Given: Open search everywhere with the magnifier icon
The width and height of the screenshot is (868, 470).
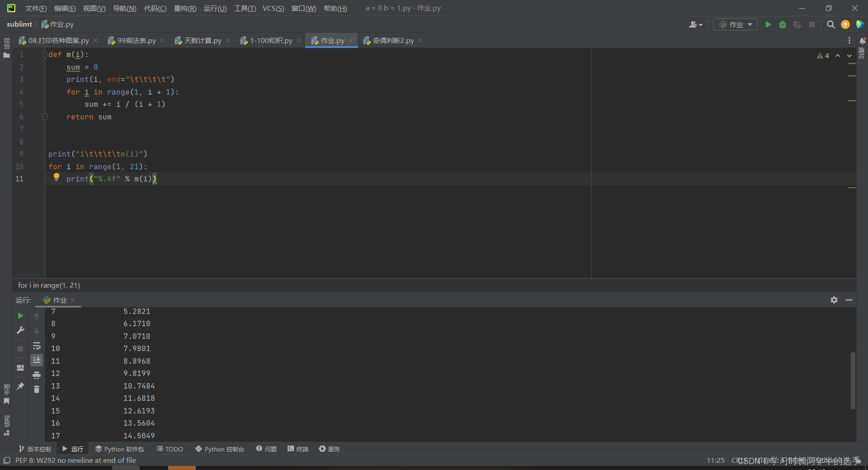Looking at the screenshot, I should (x=831, y=24).
